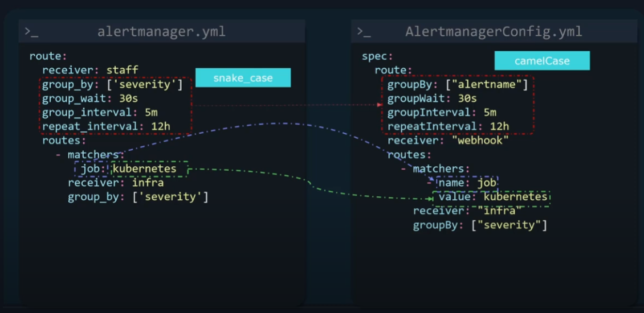Select the AlertmanagerConfig.yml panel title
This screenshot has height=313, width=644.
pos(494,32)
